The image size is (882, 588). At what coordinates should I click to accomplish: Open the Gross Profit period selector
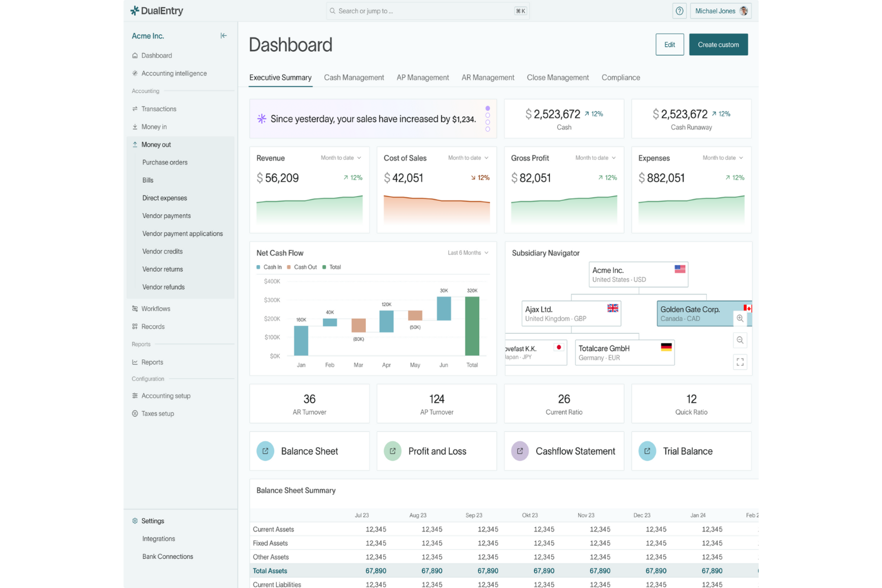(x=595, y=158)
